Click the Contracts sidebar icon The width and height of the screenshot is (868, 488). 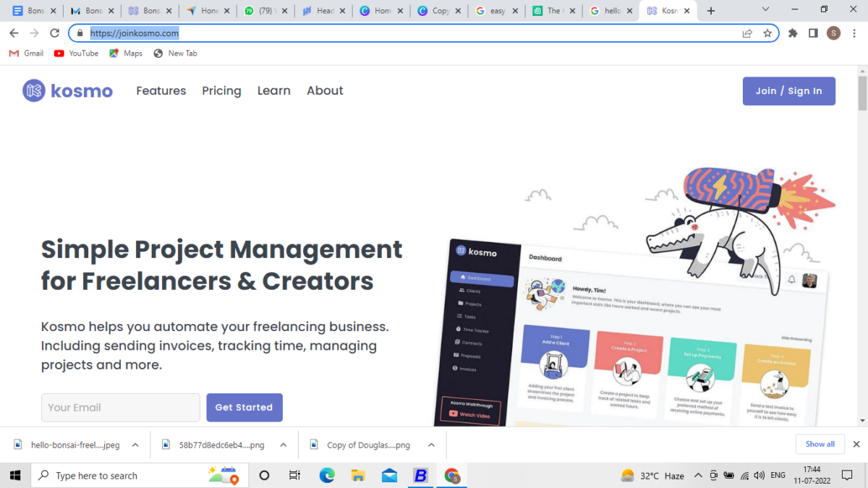tap(457, 343)
